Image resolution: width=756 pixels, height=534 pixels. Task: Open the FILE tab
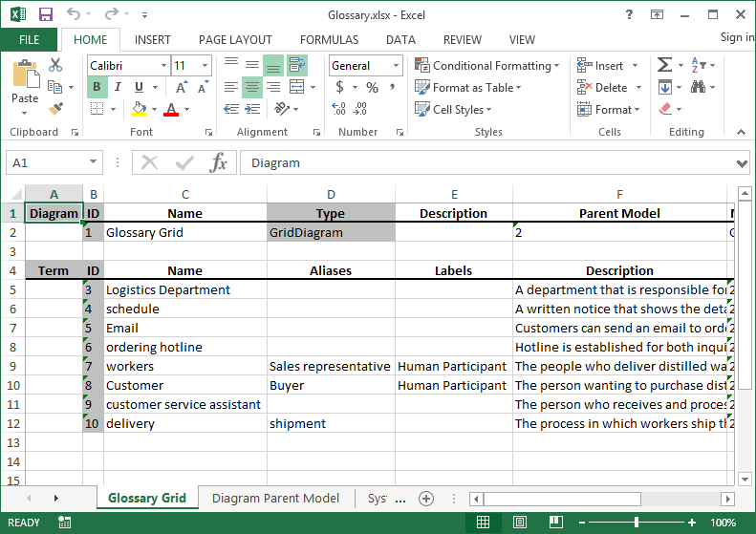coord(29,39)
